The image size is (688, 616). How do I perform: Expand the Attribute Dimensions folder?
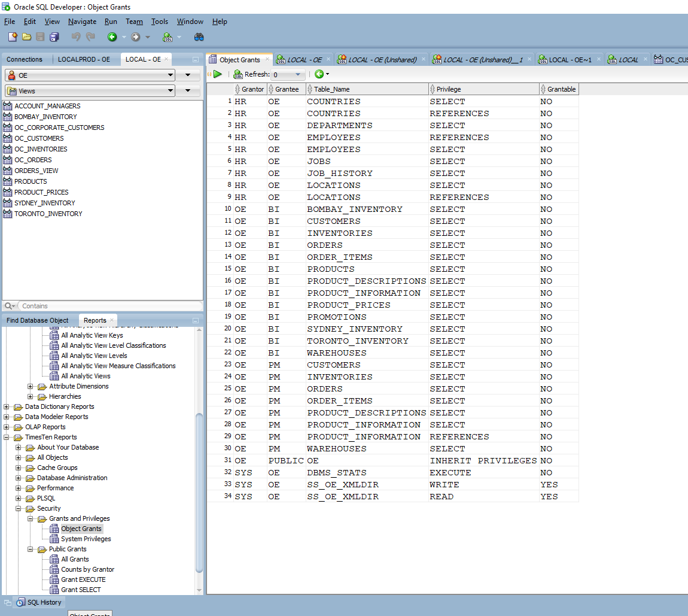click(31, 386)
